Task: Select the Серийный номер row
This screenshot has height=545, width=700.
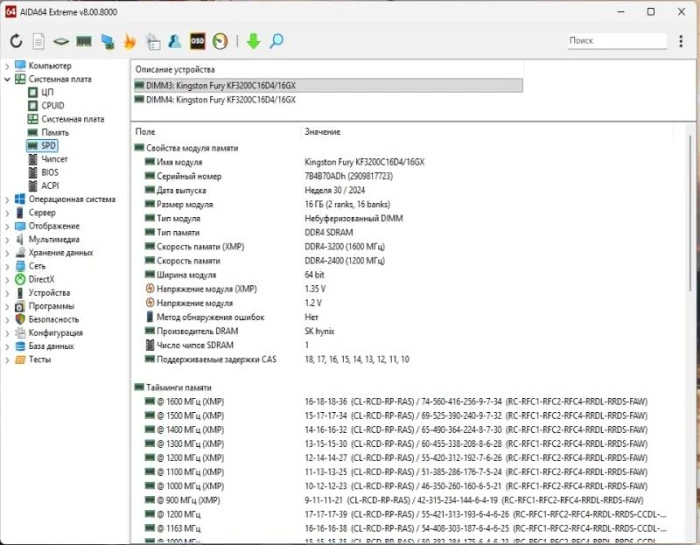Action: point(402,176)
